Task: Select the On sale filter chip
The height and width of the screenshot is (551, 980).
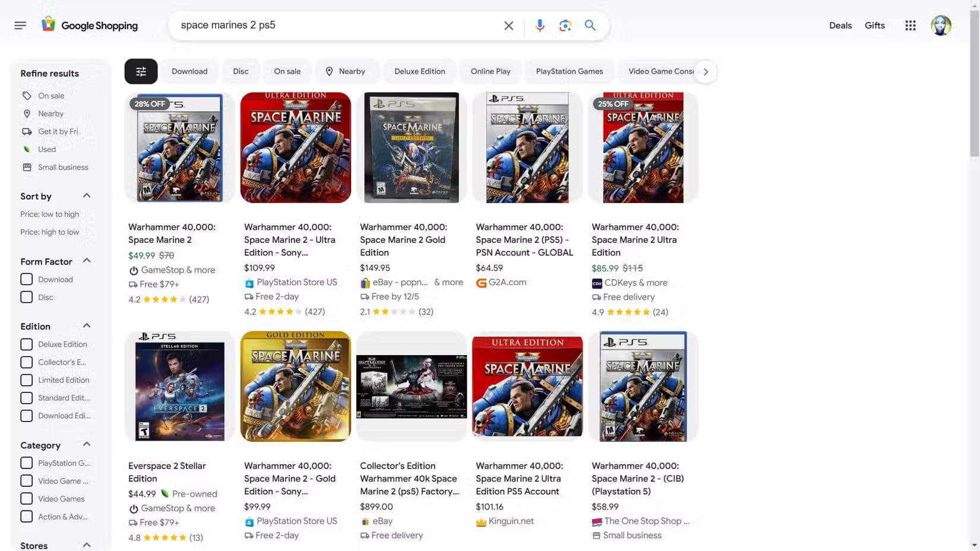Action: click(287, 71)
